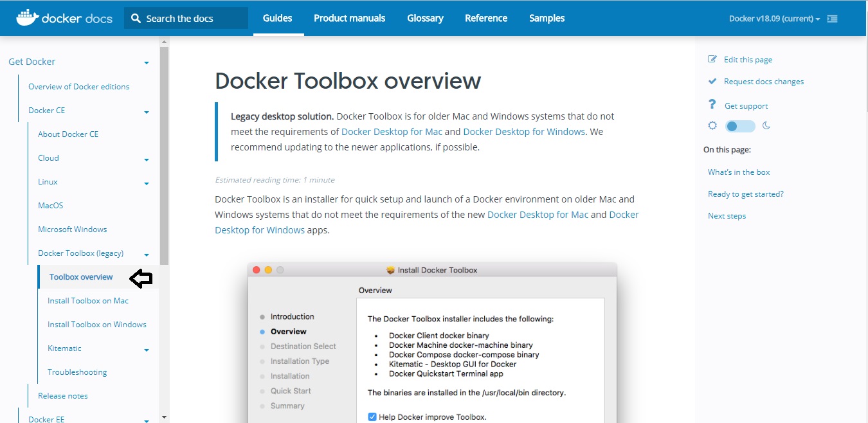Viewport: 868px width, 423px height.
Task: Open the Release notes sidebar entry
Action: pyautogui.click(x=63, y=395)
